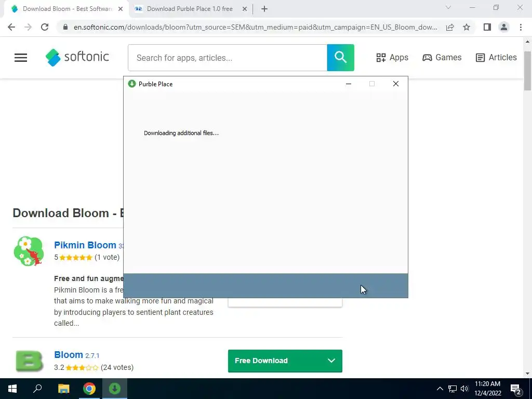Close the Purble Place installer window
Image resolution: width=532 pixels, height=399 pixels.
(x=395, y=84)
